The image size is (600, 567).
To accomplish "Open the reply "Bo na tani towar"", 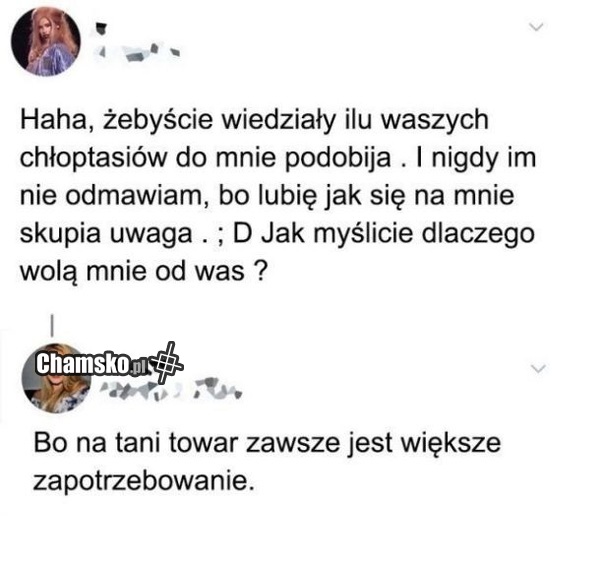I will (x=267, y=461).
